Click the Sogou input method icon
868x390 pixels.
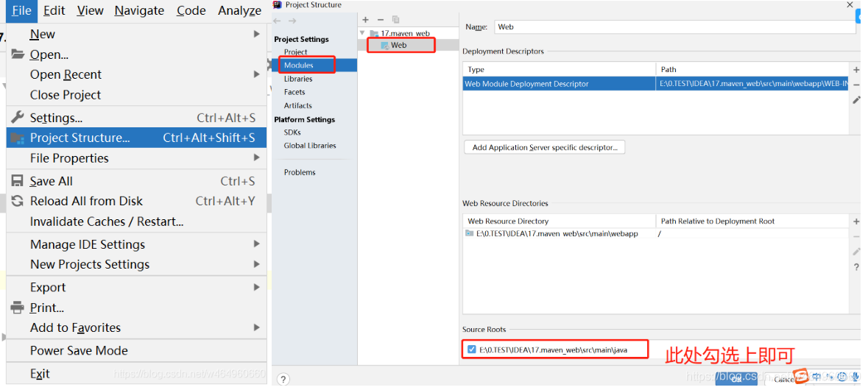pos(800,376)
